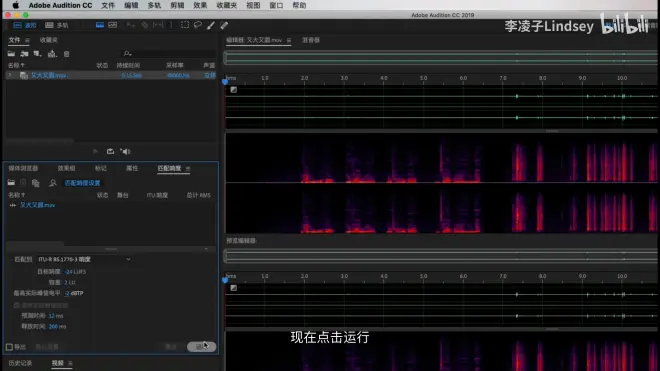Sort files by the 名称 column header
Screen dimensions: 660x371
coord(16,65)
